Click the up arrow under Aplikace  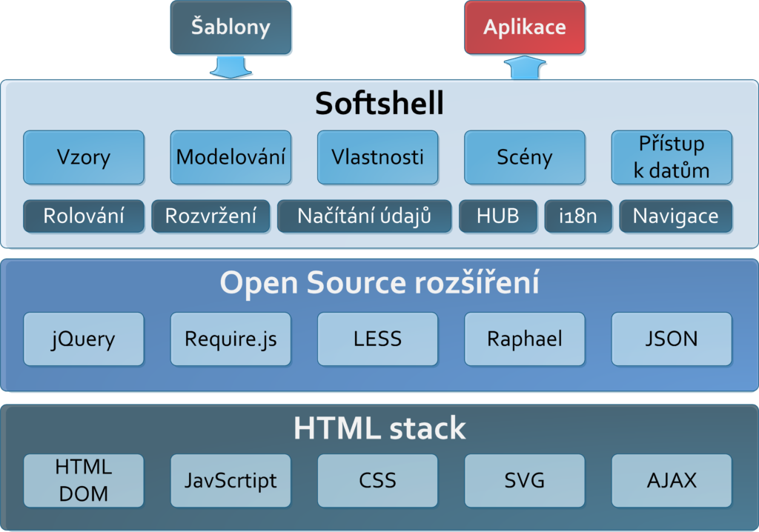(x=525, y=67)
